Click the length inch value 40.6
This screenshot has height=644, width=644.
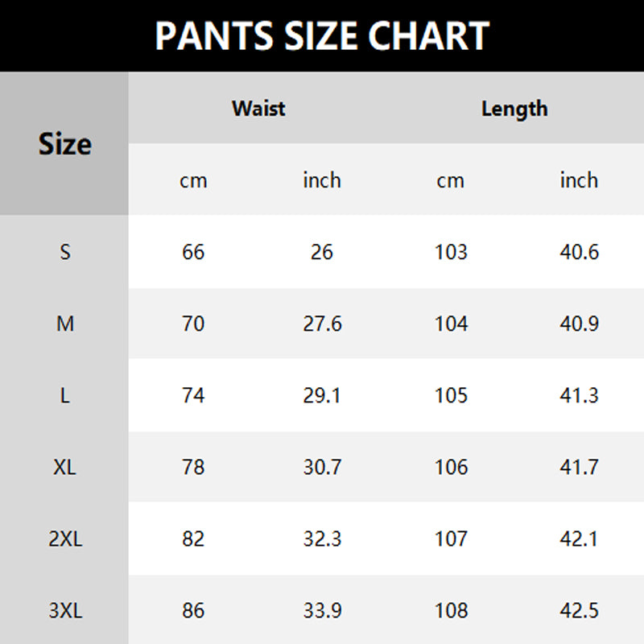(x=579, y=252)
